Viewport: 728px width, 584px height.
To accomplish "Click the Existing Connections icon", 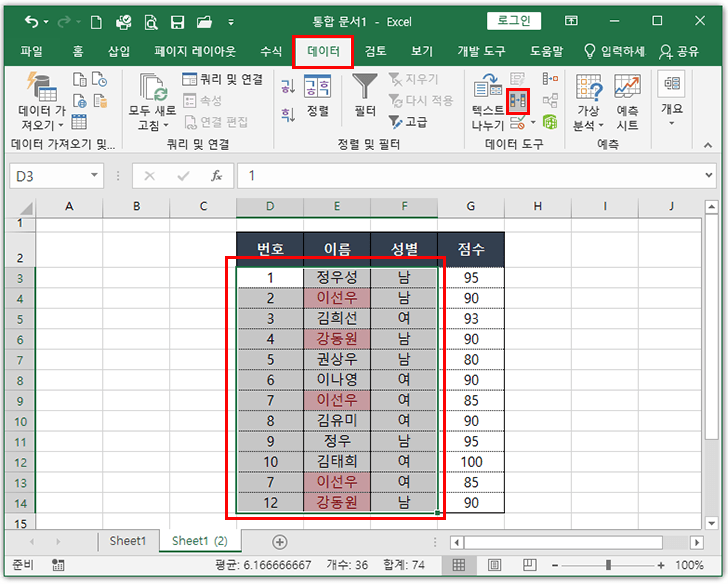I will click(x=100, y=101).
